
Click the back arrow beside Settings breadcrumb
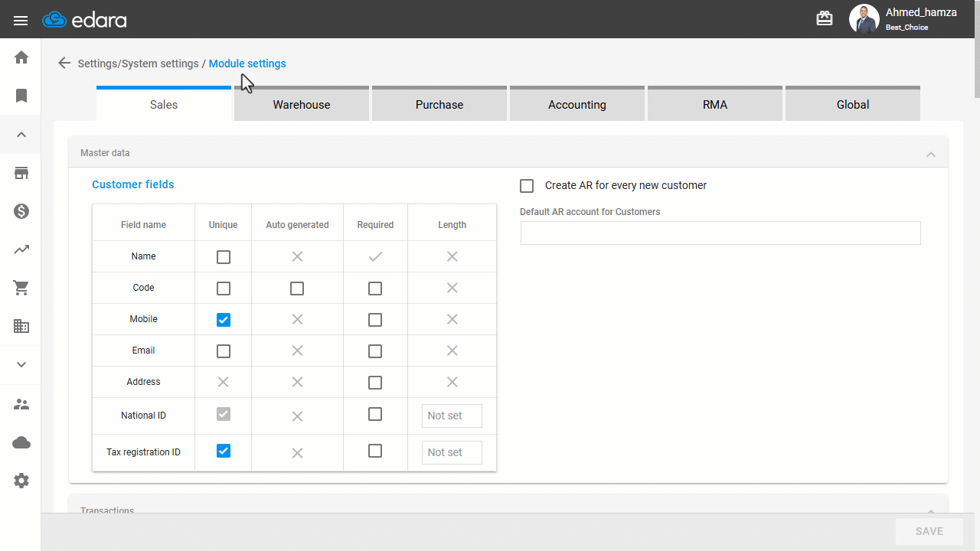coord(64,64)
